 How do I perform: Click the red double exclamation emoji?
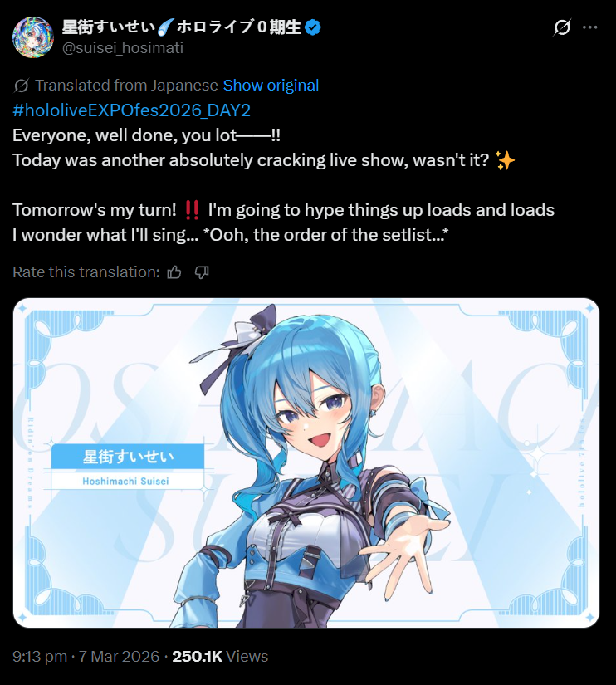[193, 210]
